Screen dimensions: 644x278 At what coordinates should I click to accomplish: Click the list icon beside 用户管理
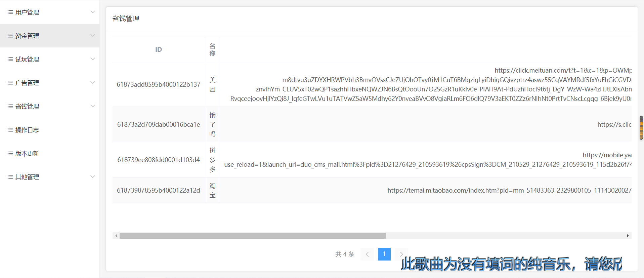[x=10, y=12]
